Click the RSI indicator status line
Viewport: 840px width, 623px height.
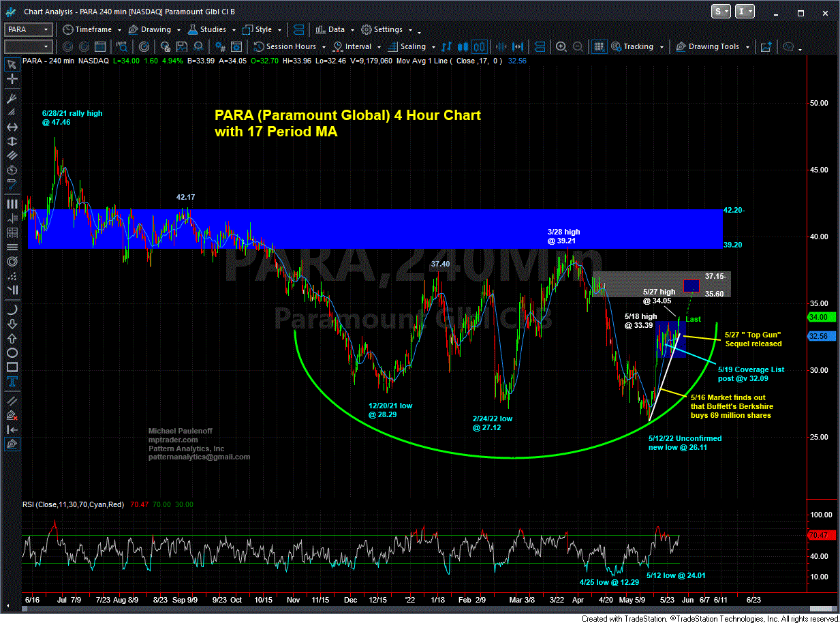(108, 504)
